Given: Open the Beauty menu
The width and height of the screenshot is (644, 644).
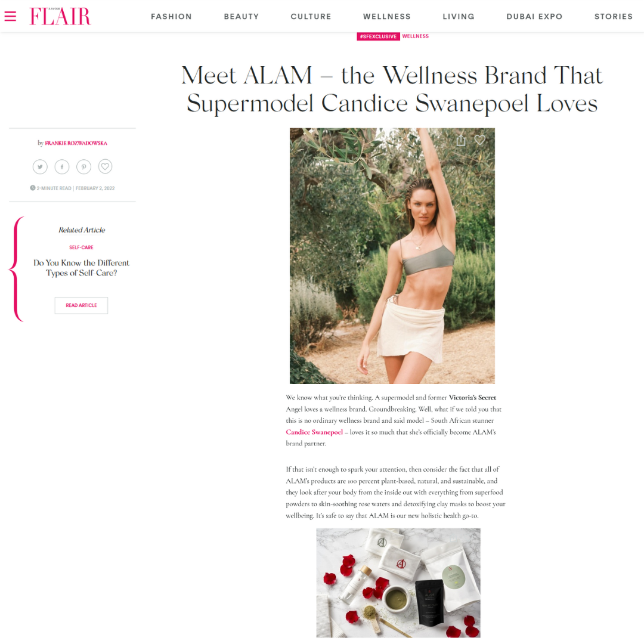Looking at the screenshot, I should [x=241, y=17].
